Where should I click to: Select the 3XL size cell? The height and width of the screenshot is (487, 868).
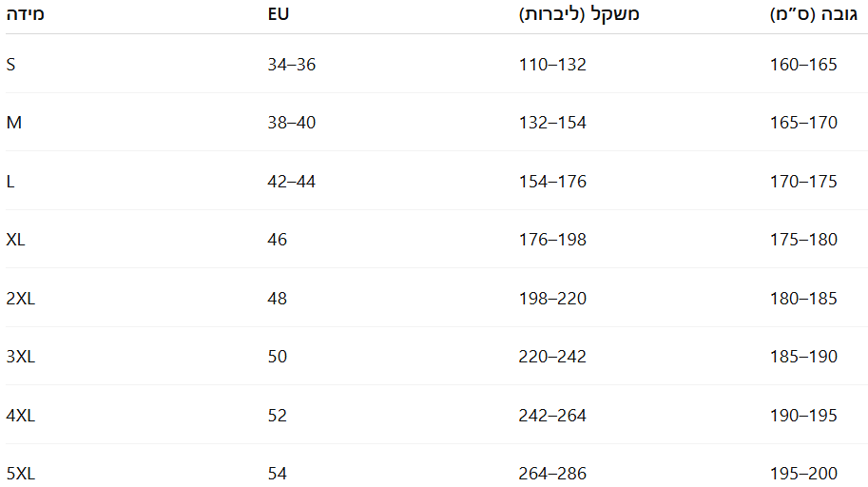(20, 357)
